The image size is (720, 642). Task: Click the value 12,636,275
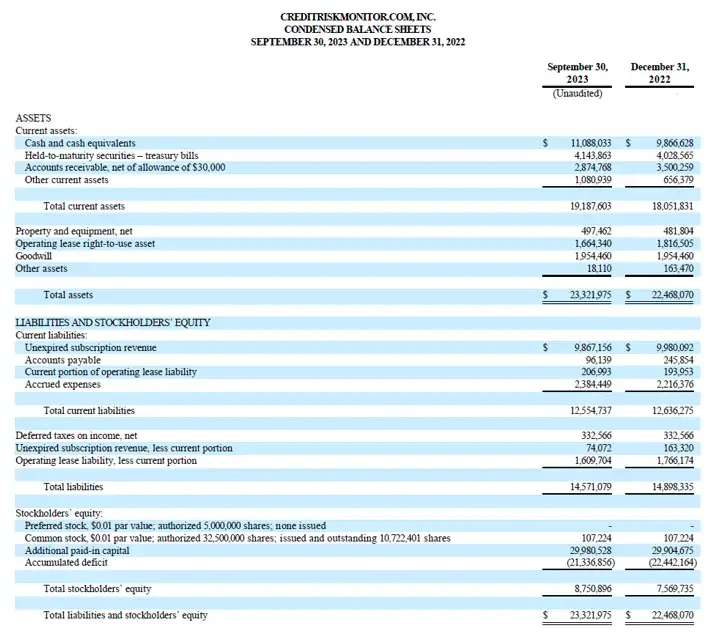tap(673, 411)
